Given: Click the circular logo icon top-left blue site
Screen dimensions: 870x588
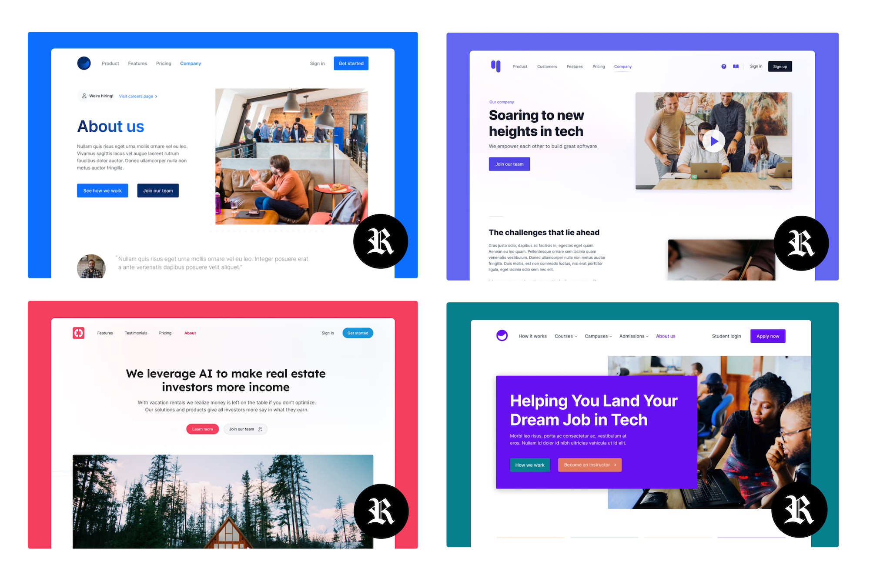Looking at the screenshot, I should coord(84,63).
